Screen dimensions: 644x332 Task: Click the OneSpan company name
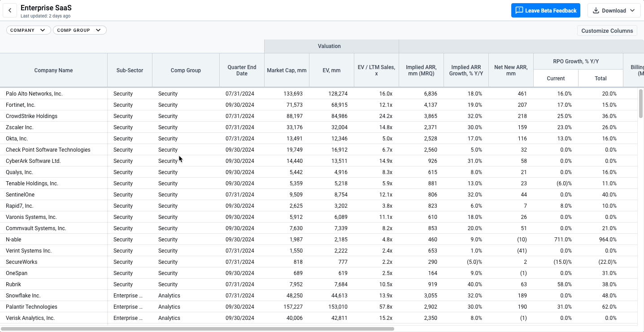click(x=16, y=273)
